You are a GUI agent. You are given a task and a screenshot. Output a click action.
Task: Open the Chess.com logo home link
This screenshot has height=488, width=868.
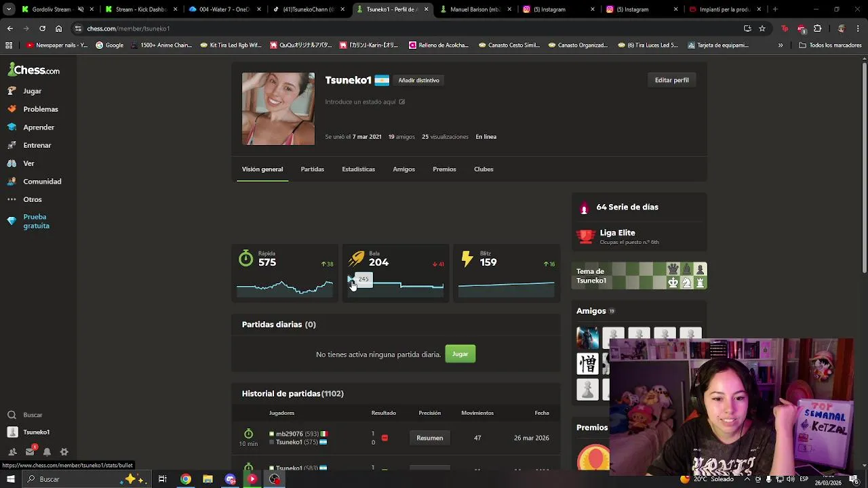point(34,70)
